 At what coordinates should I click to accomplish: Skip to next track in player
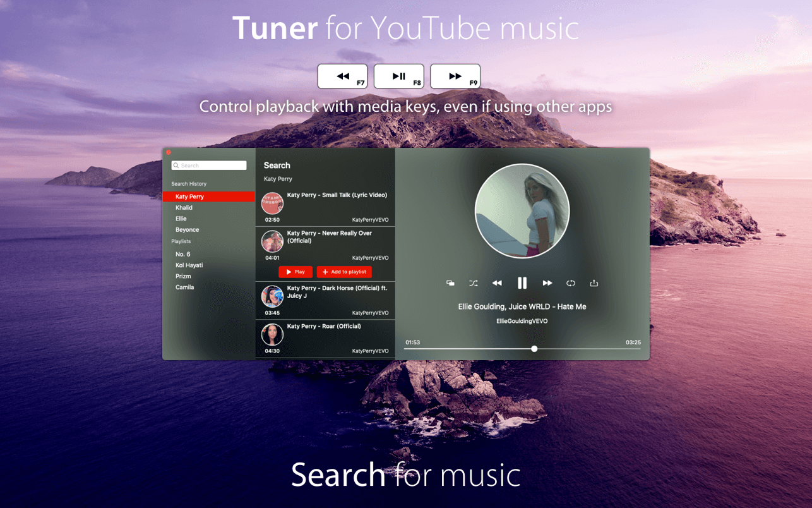547,283
